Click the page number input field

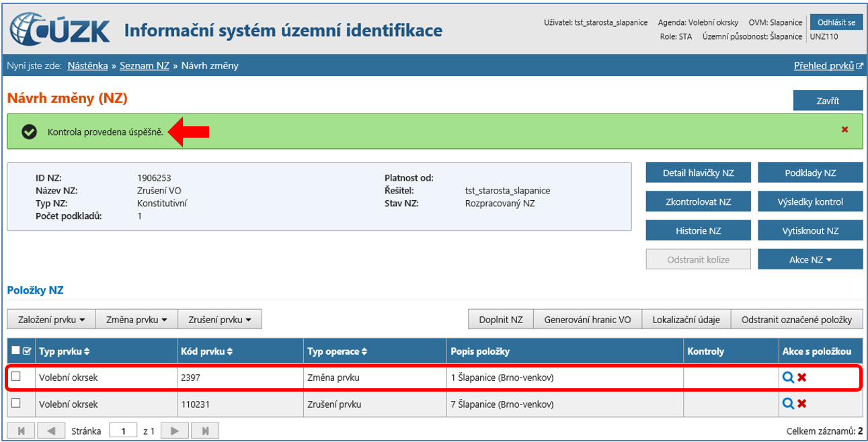(x=123, y=431)
